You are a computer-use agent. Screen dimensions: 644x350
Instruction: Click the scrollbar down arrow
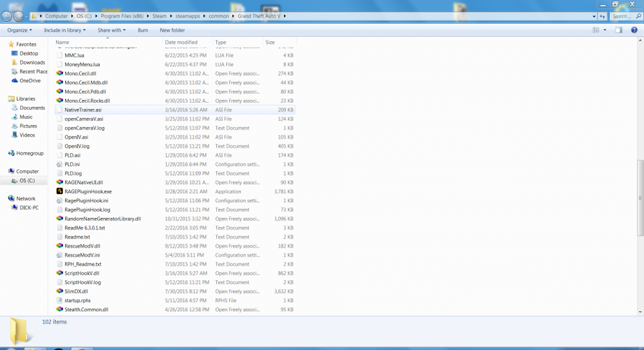(x=640, y=312)
